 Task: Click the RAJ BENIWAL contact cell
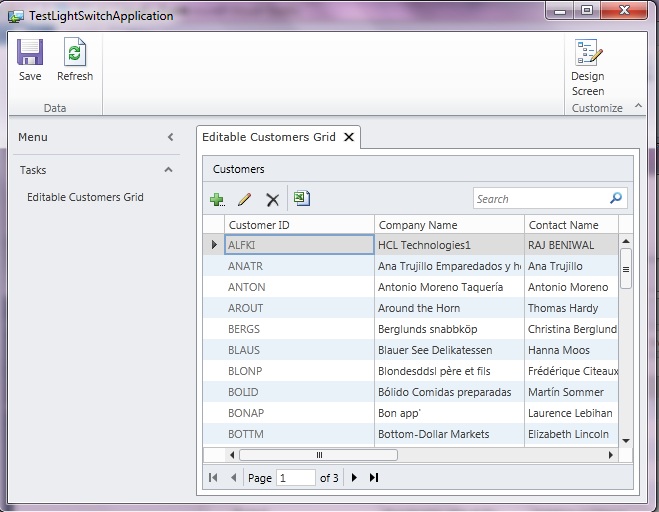click(572, 245)
